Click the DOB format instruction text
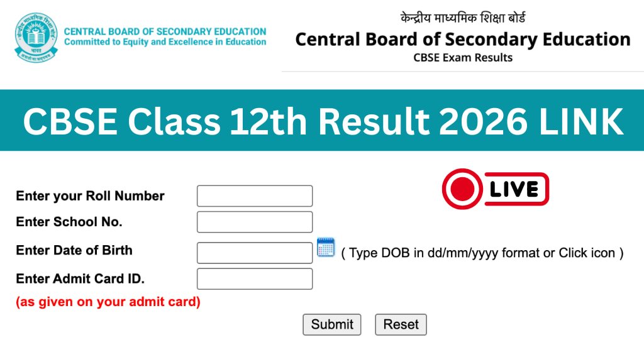 [484, 253]
